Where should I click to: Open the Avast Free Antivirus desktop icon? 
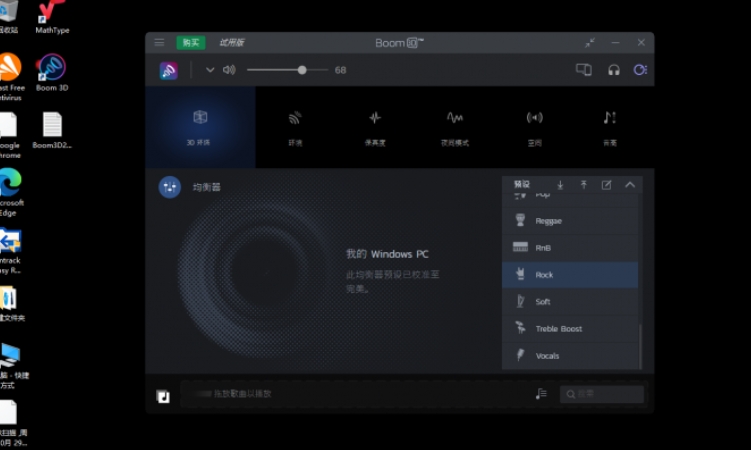[x=11, y=77]
